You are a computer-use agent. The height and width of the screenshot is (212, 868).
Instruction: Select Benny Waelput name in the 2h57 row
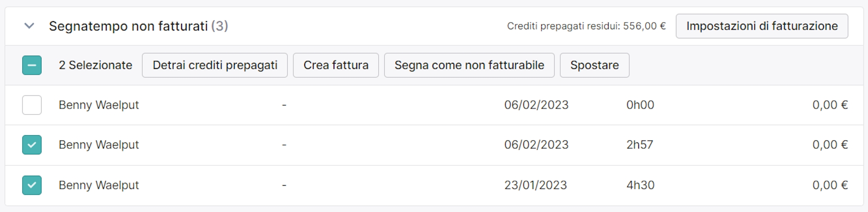99,145
